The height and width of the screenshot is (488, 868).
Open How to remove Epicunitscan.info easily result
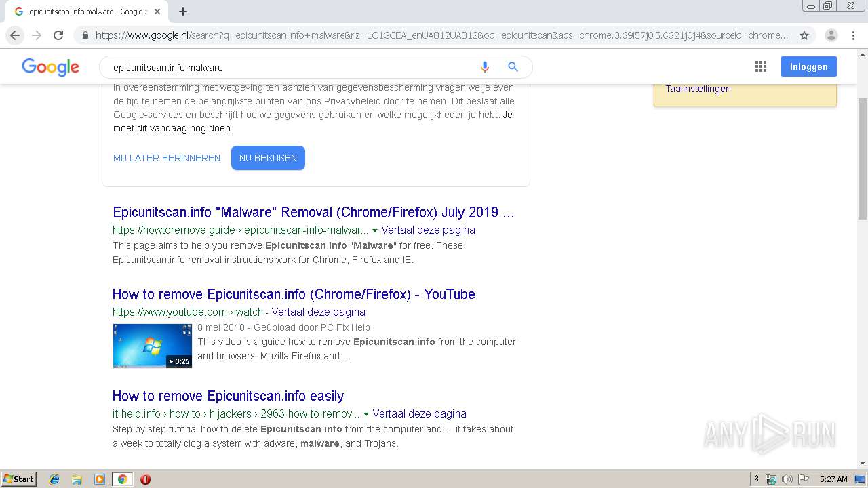click(x=228, y=396)
